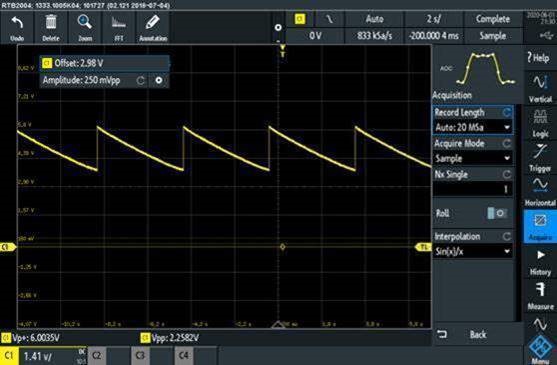Open the Interpolation dropdown Sin(x)/x
The width and height of the screenshot is (557, 365).
coord(472,251)
